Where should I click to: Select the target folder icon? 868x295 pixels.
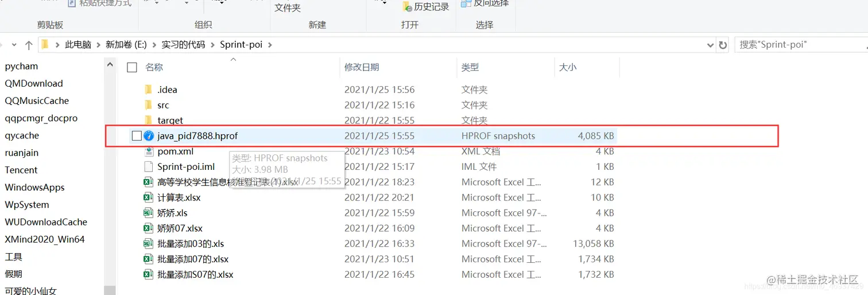coord(149,120)
